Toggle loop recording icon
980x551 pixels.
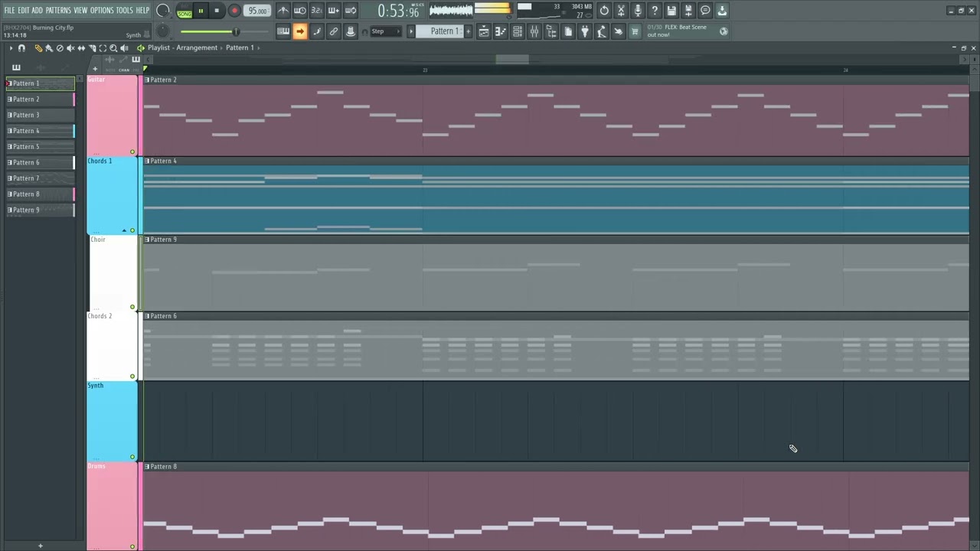351,11
